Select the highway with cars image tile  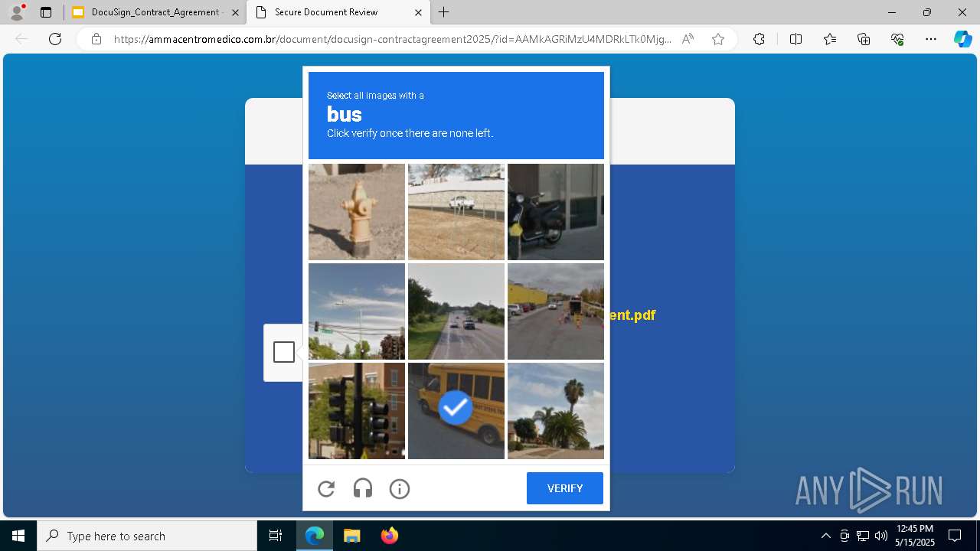[x=456, y=311]
